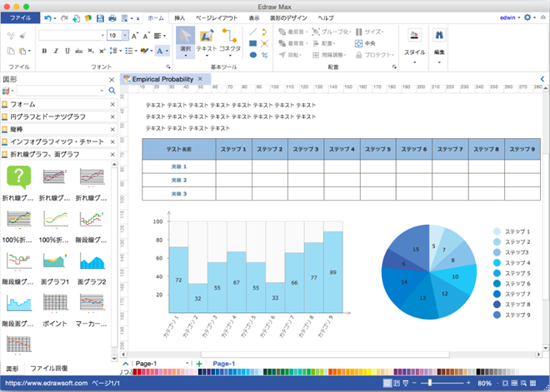The width and height of the screenshot is (550, 392).
Task: Close the Empirical Probability document tab
Action: click(200, 79)
